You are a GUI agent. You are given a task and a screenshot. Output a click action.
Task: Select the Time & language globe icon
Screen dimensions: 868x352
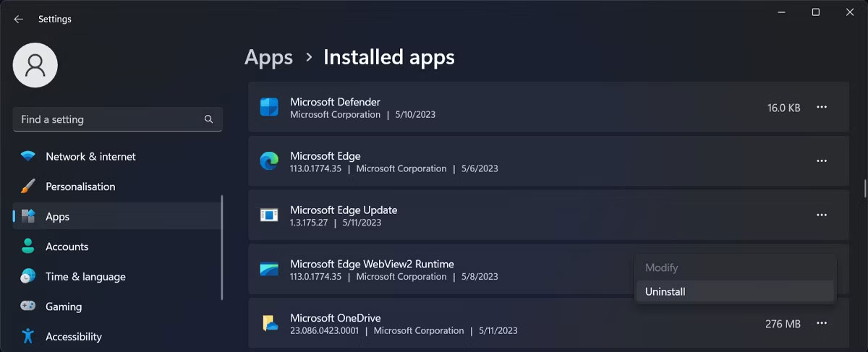point(28,277)
